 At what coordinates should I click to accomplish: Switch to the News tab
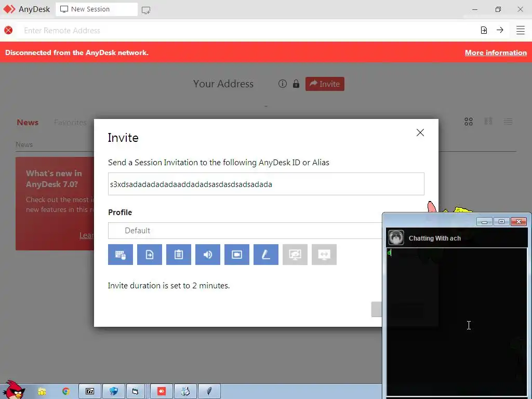click(x=28, y=123)
